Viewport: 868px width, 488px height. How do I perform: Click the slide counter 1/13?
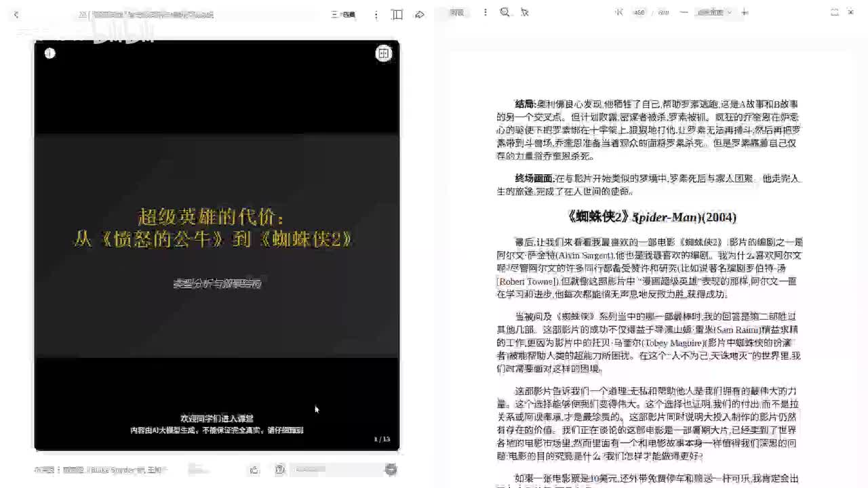[382, 439]
